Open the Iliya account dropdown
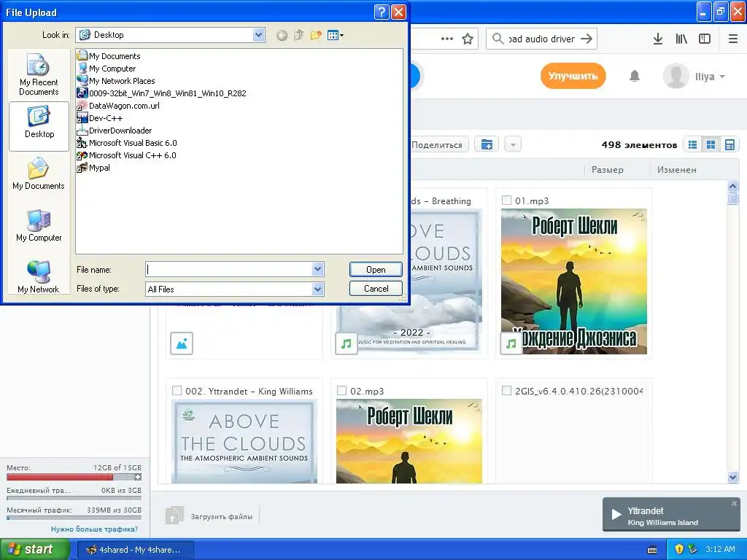This screenshot has height=560, width=747. (694, 76)
